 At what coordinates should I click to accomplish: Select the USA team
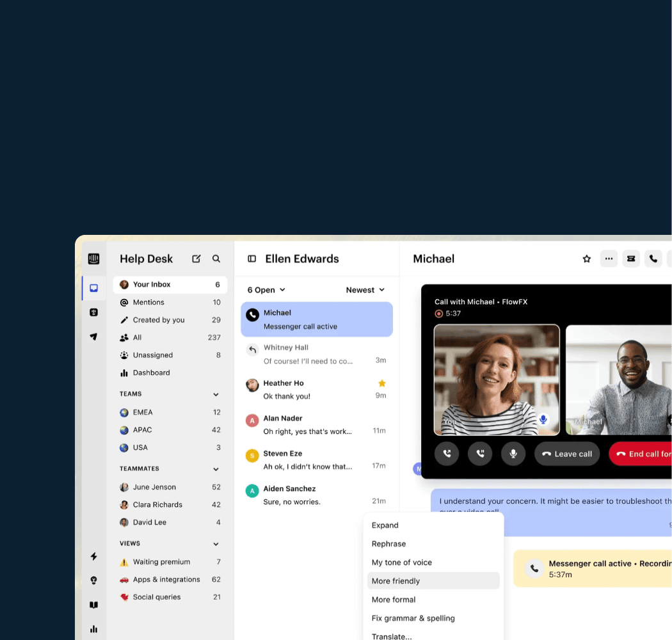click(x=170, y=447)
